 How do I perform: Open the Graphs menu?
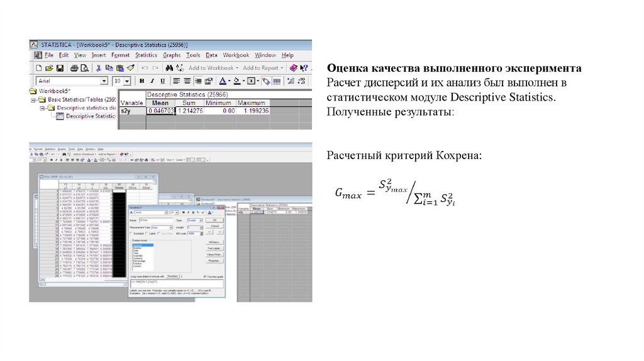pos(172,55)
